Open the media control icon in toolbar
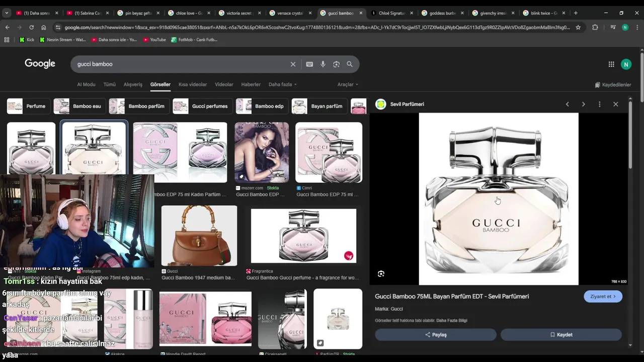Screen dimensions: 644x362 pos(612,27)
